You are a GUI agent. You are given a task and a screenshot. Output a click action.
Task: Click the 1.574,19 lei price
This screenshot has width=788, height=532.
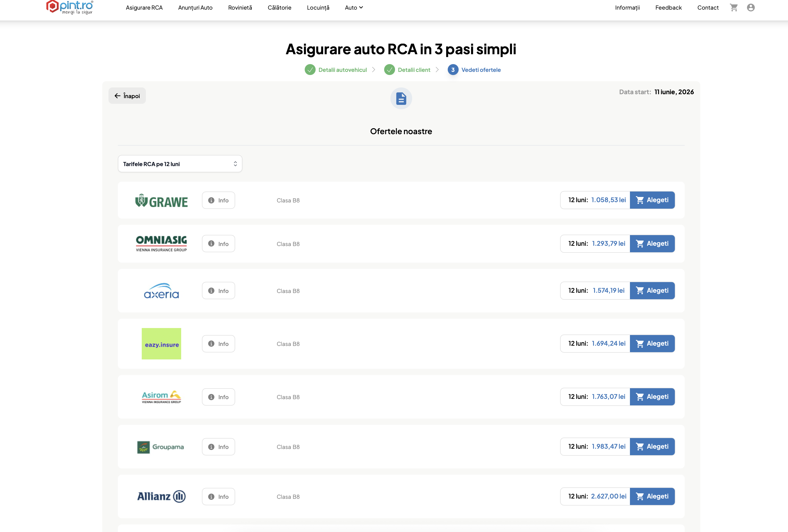(609, 291)
